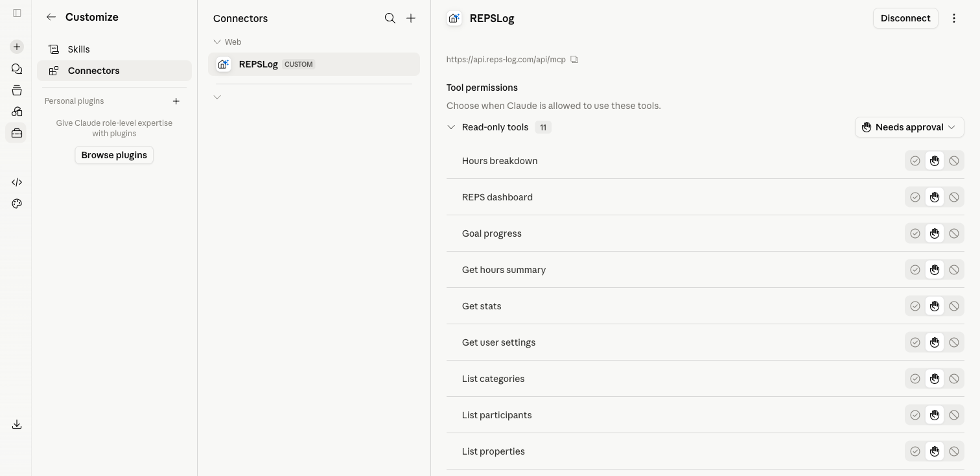The image size is (980, 476).
Task: Set Hours breakdown to always allow
Action: coord(915,161)
